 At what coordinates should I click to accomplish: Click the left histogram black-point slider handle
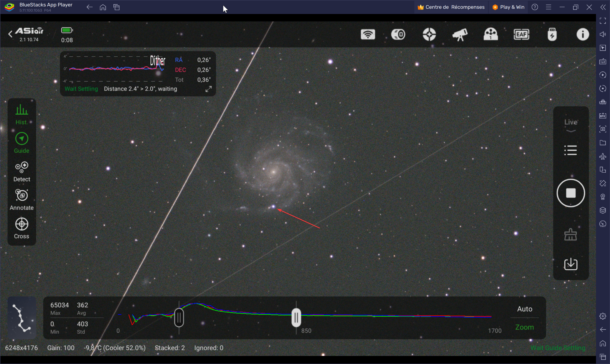pyautogui.click(x=179, y=318)
